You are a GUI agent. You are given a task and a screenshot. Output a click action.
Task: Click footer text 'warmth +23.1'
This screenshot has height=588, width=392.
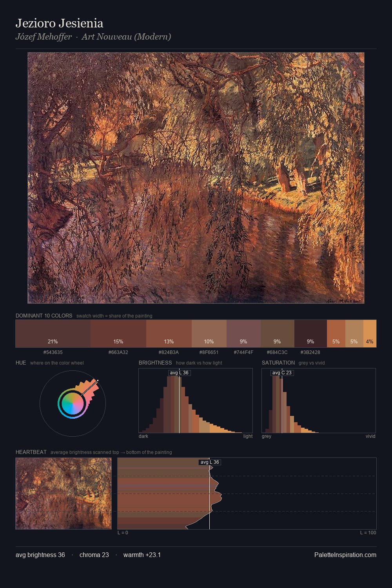[x=142, y=555]
